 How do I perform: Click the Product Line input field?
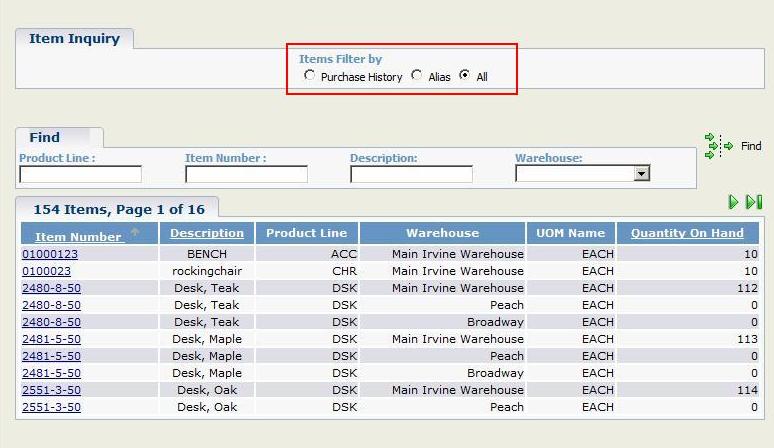click(80, 174)
